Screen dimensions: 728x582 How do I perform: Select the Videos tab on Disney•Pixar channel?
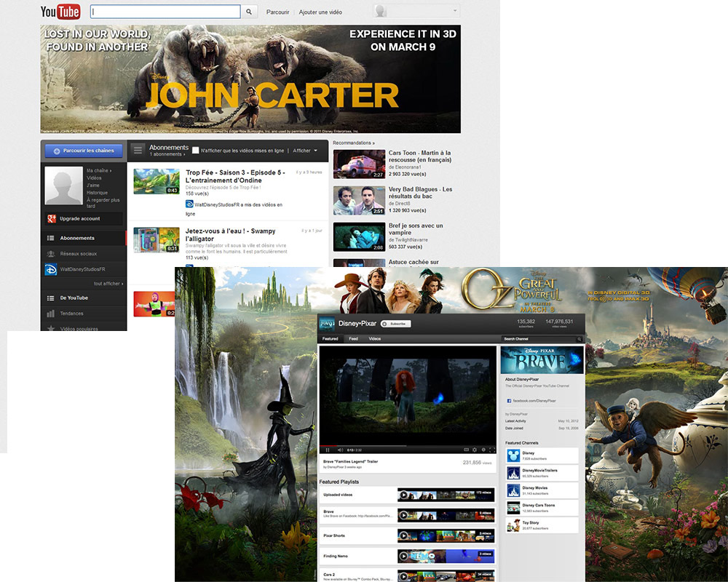(375, 339)
